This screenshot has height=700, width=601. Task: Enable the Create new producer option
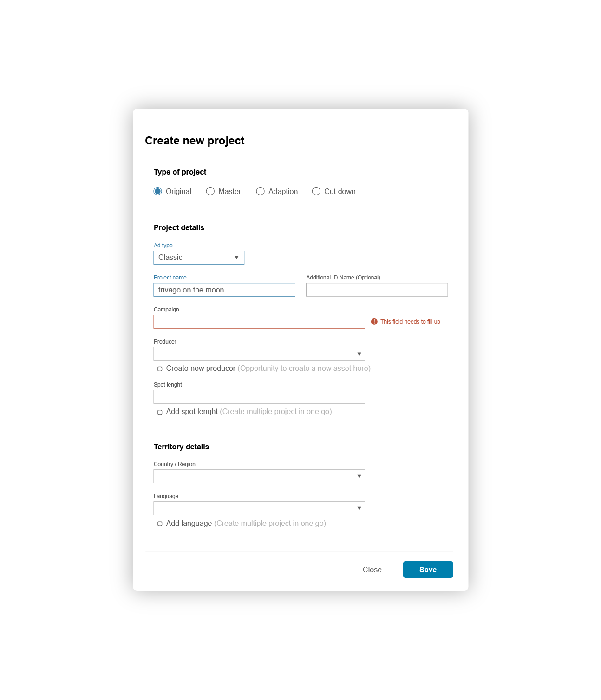tap(159, 369)
